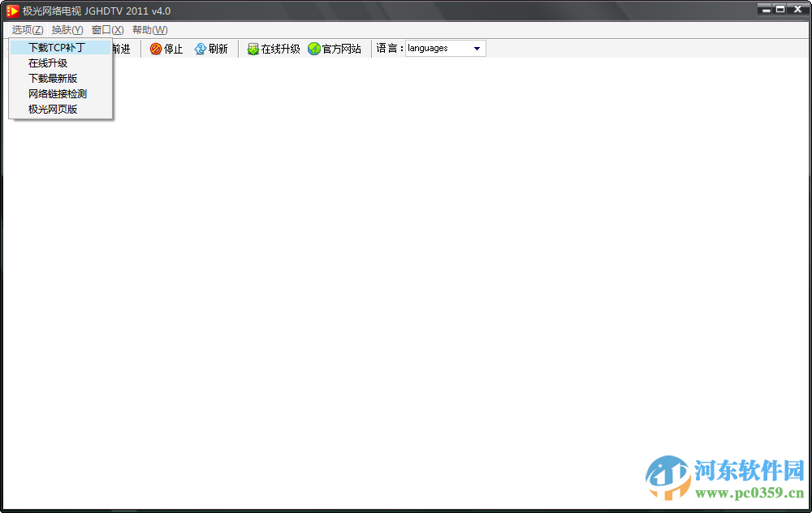
Task: Click the 刷新 toolbar label
Action: pyautogui.click(x=218, y=49)
